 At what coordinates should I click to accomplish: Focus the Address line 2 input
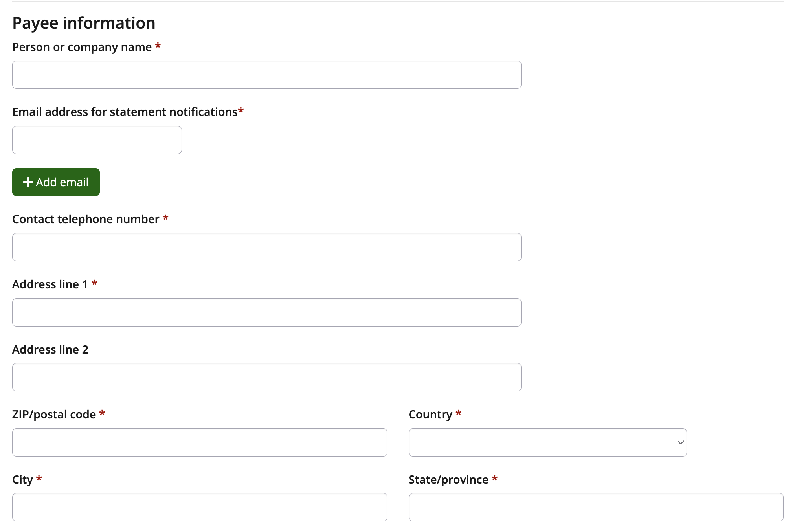pos(266,377)
